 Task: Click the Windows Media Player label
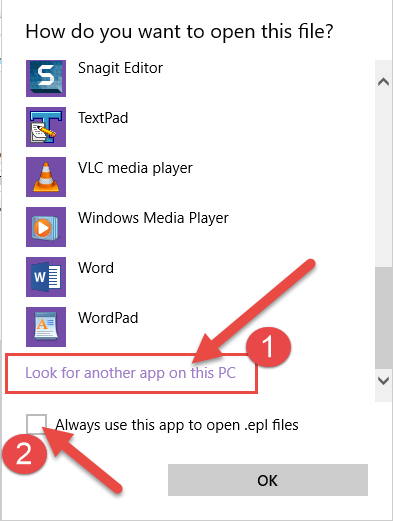point(153,218)
